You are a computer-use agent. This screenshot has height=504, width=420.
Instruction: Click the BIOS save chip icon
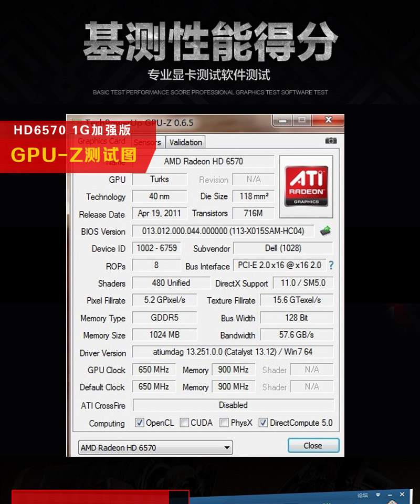tap(325, 231)
